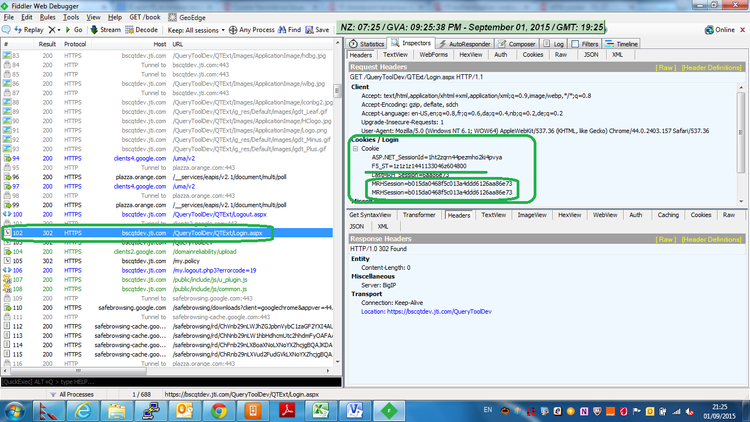Screen dimensions: 750x422
Task: Open Adobe Reader from taskbar
Action: 287,411
